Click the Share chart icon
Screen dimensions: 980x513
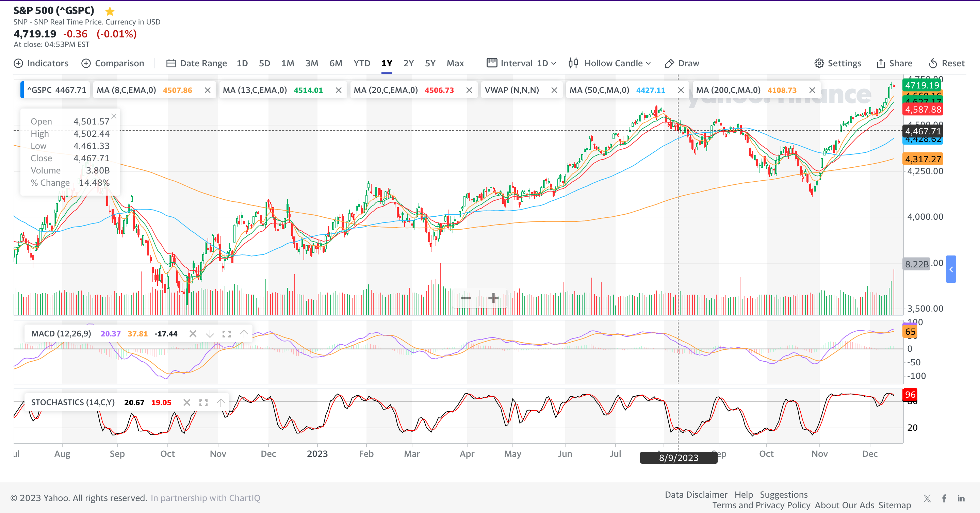(x=881, y=63)
